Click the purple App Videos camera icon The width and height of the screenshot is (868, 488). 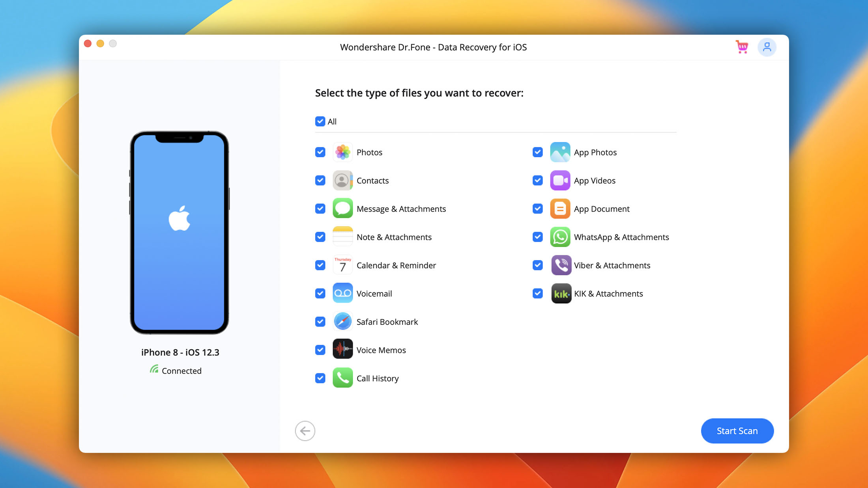(560, 181)
